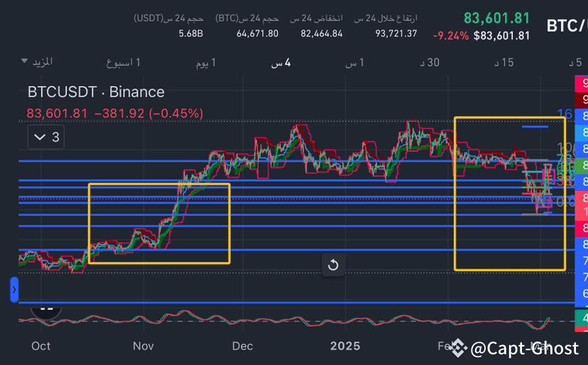Expand the indicator legend showing 3
The image size is (588, 365).
pos(45,137)
